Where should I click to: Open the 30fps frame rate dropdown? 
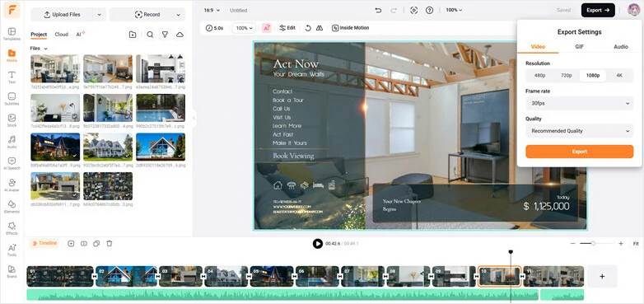580,104
